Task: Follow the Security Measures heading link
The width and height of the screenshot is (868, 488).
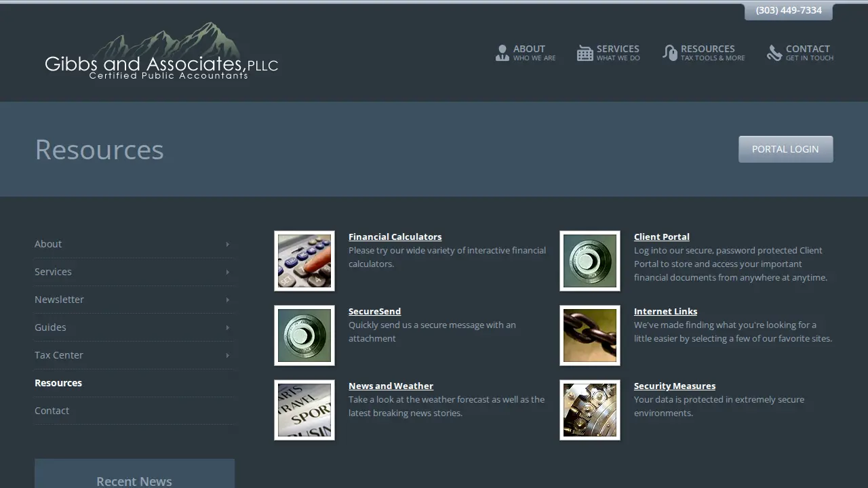Action: point(674,386)
